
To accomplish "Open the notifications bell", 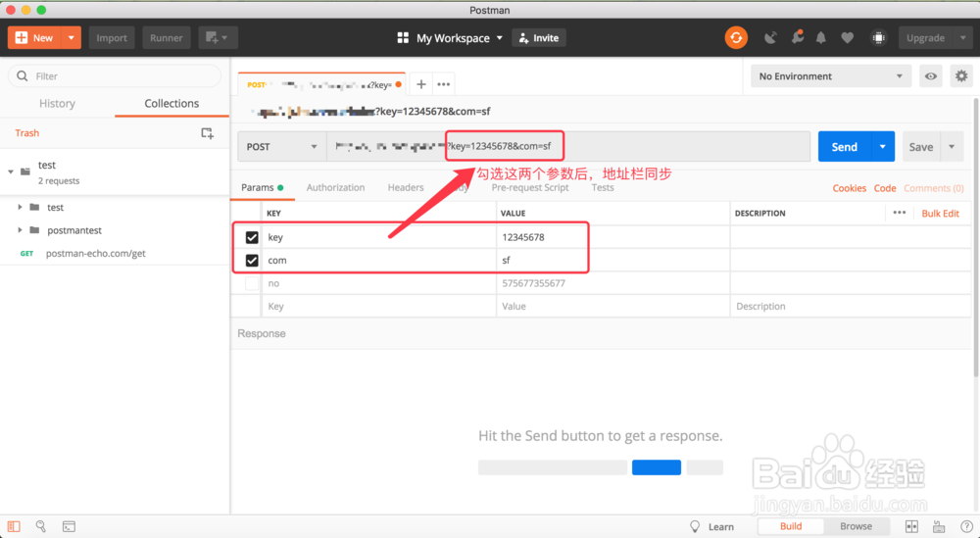I will tap(820, 38).
